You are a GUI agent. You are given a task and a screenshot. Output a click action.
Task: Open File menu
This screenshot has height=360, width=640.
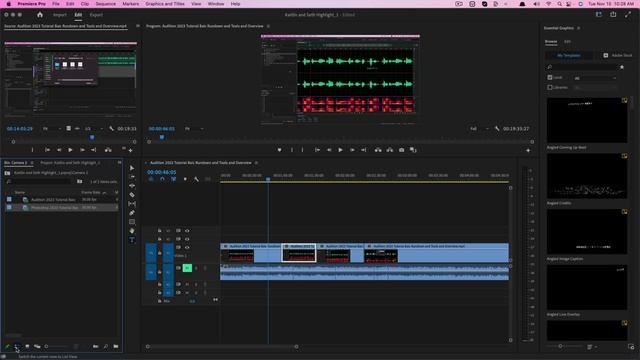[x=56, y=4]
